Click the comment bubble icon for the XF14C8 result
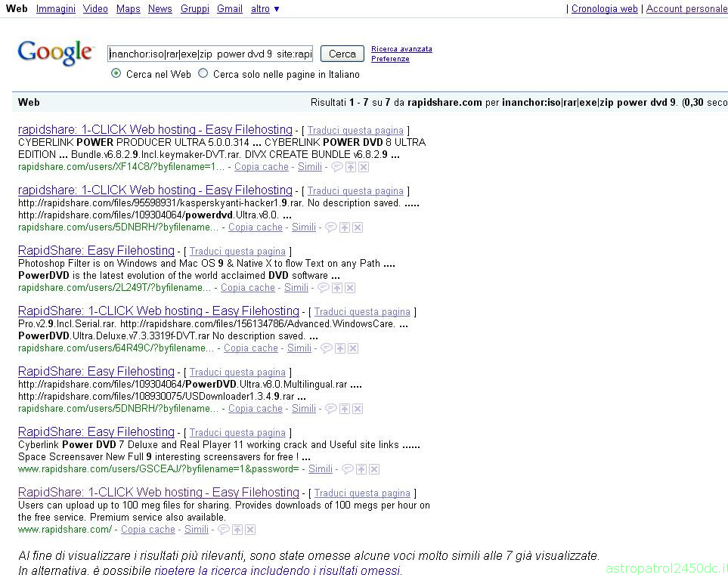Image resolution: width=728 pixels, height=575 pixels. point(336,167)
